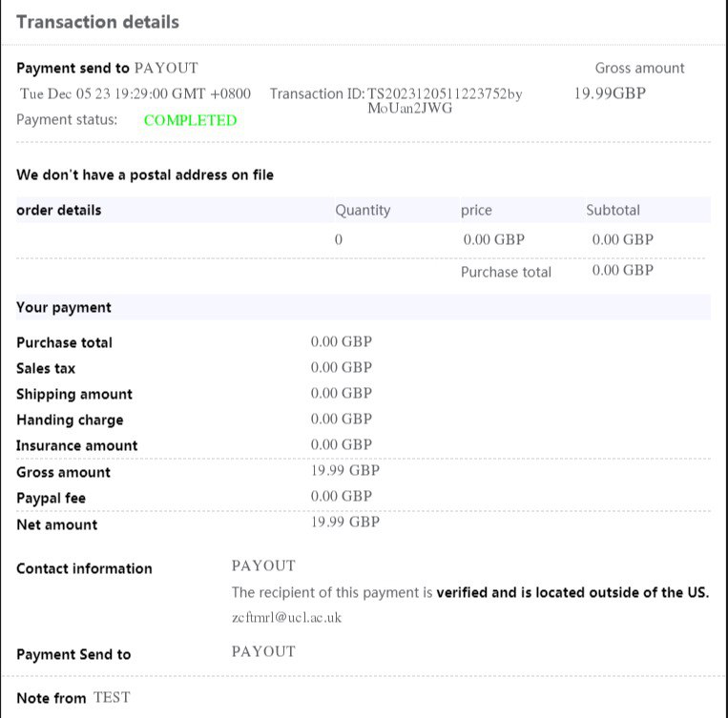Image resolution: width=728 pixels, height=718 pixels.
Task: Click the green COMPLETED payment status
Action: 190,120
